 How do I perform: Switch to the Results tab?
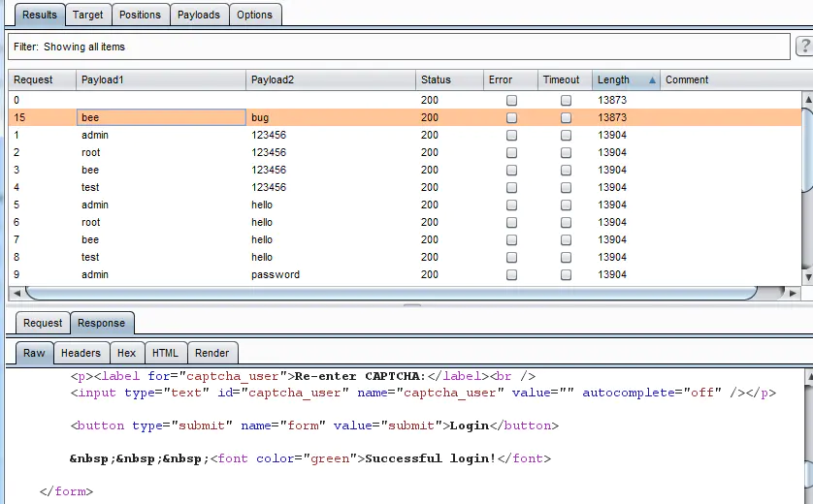40,15
